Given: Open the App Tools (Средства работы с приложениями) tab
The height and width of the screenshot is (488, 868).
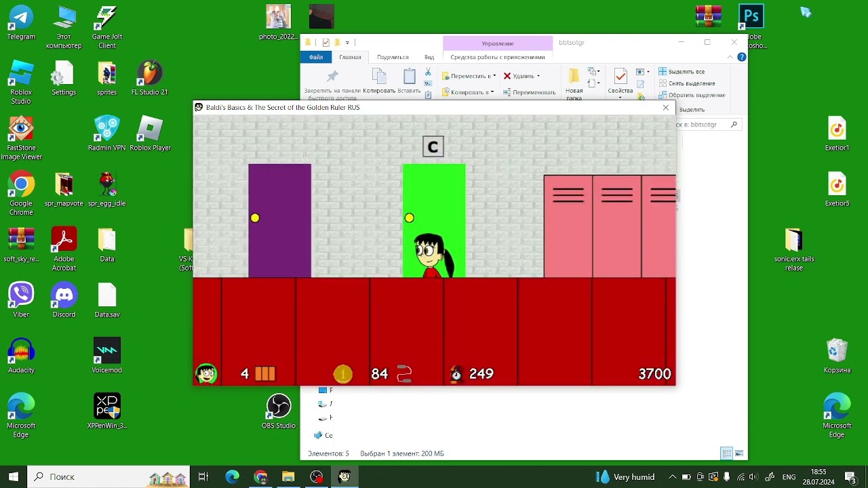Looking at the screenshot, I should (498, 57).
